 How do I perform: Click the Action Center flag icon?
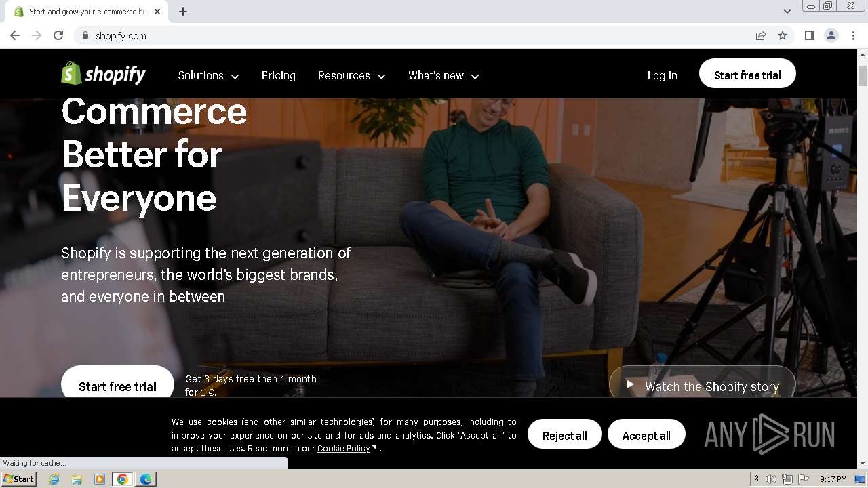pyautogui.click(x=804, y=479)
